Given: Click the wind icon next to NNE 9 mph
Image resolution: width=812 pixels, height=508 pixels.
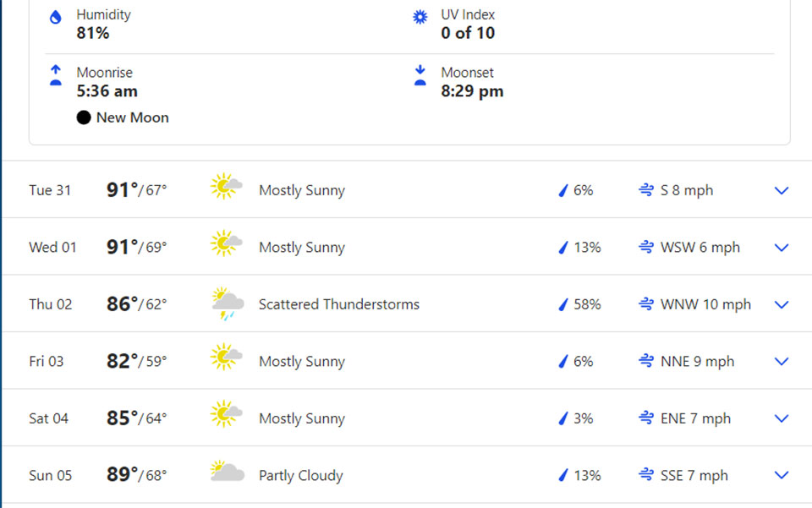Looking at the screenshot, I should pos(646,362).
